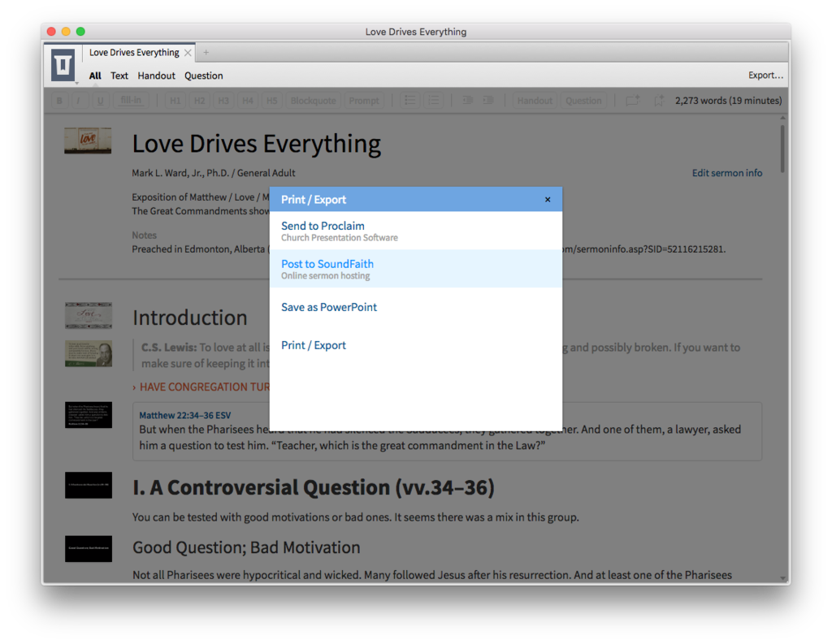
Task: Click the Question toolbar button
Action: pyautogui.click(x=583, y=100)
